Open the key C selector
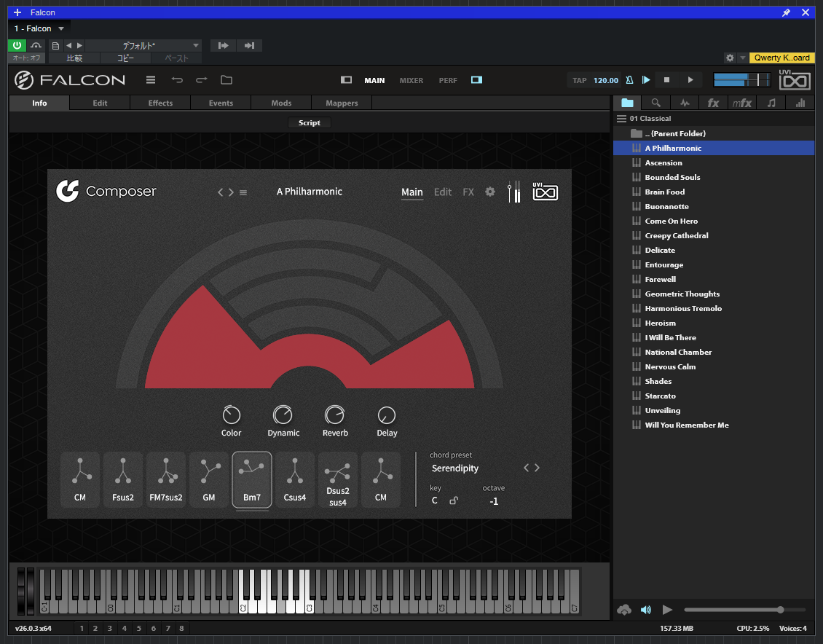The width and height of the screenshot is (823, 644). coord(435,500)
